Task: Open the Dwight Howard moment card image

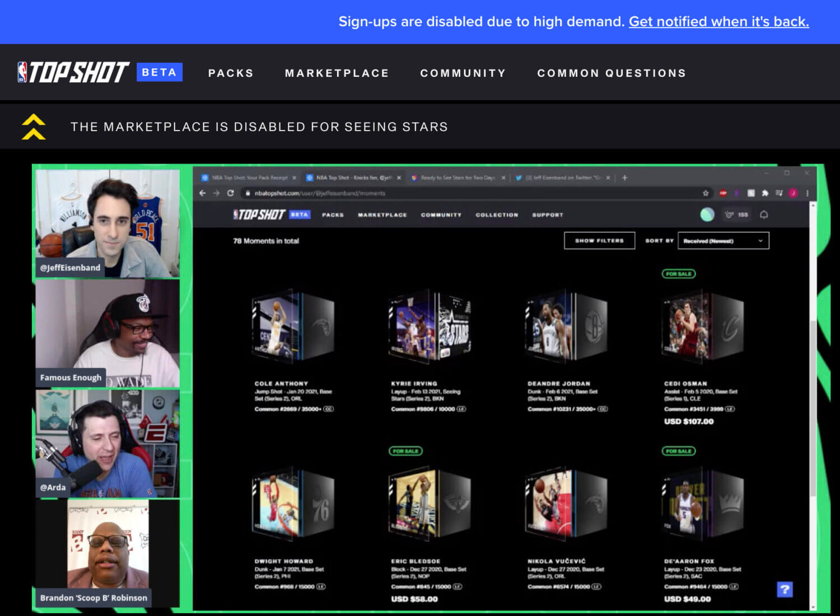Action: 293,503
